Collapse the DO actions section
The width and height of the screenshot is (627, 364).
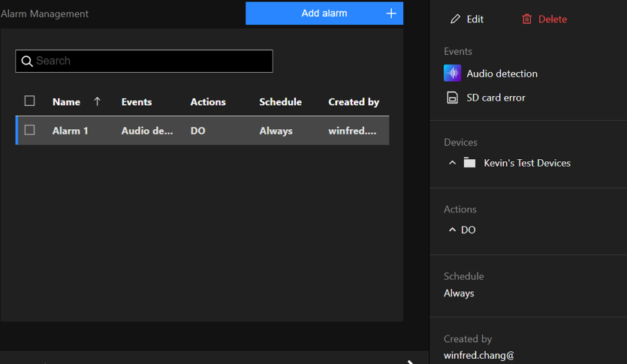[x=452, y=230]
